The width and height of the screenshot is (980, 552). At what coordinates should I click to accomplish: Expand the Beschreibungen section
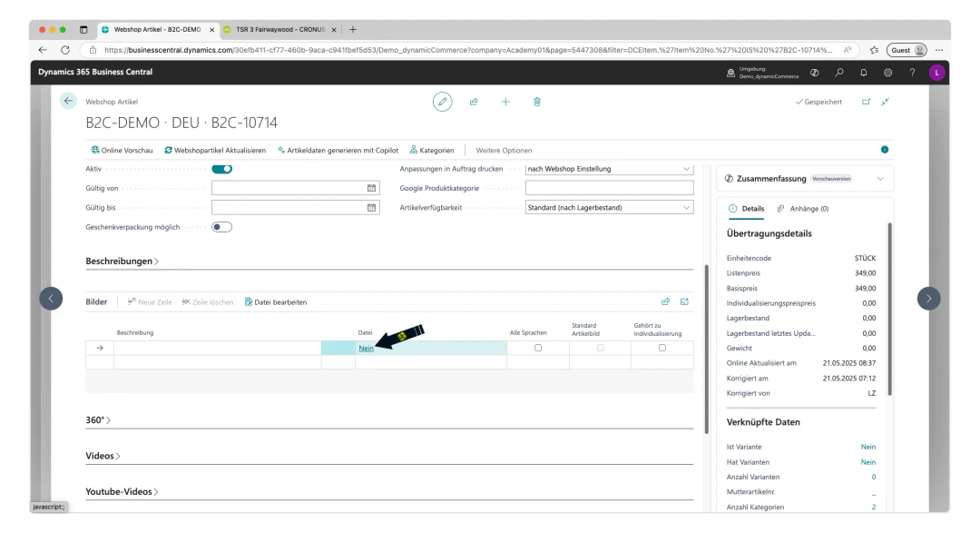122,261
